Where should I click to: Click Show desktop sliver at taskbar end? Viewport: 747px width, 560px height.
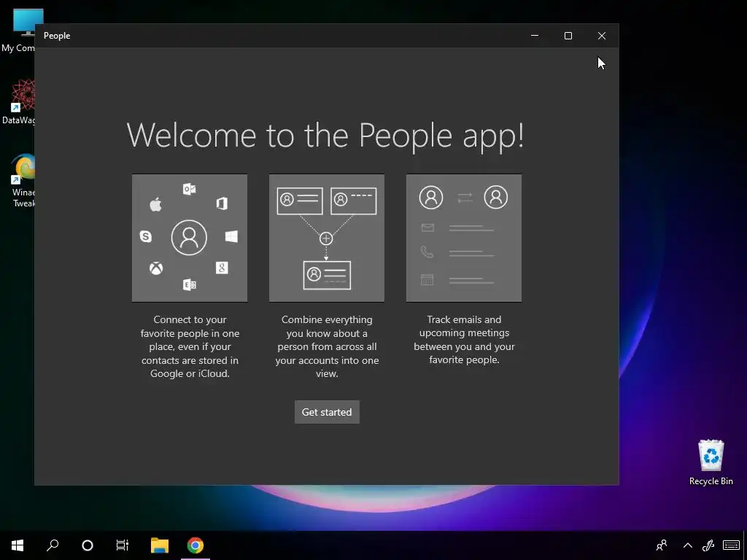pyautogui.click(x=745, y=545)
